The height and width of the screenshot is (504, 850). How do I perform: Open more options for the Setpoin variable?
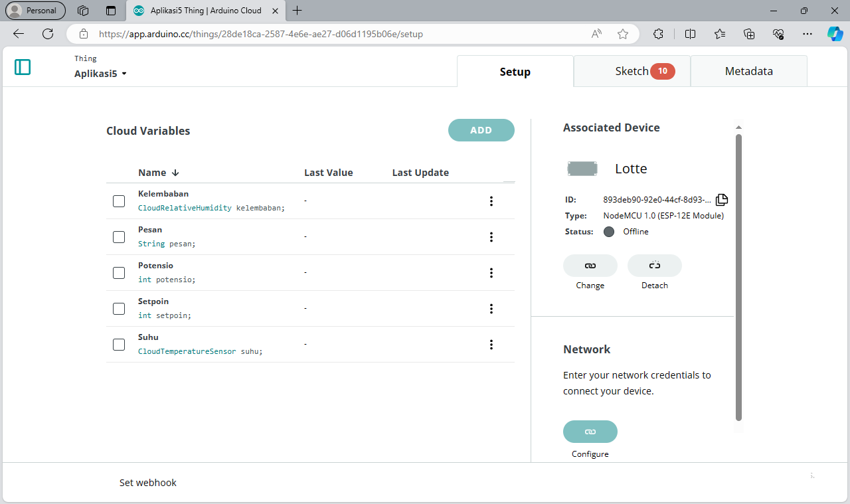click(491, 309)
